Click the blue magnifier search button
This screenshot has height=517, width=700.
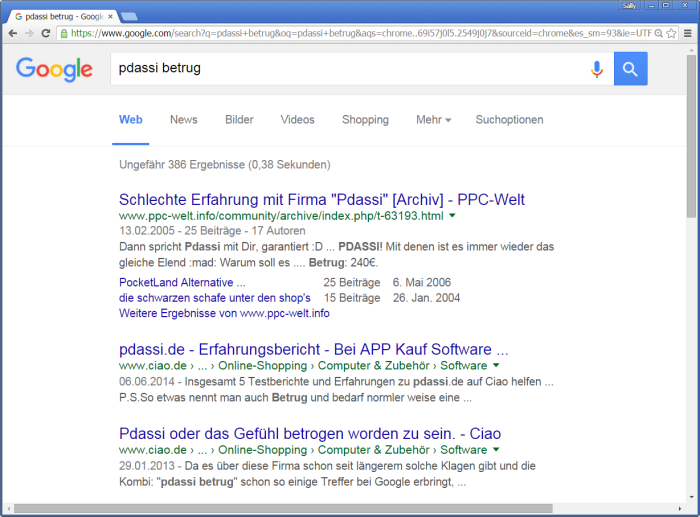(630, 69)
